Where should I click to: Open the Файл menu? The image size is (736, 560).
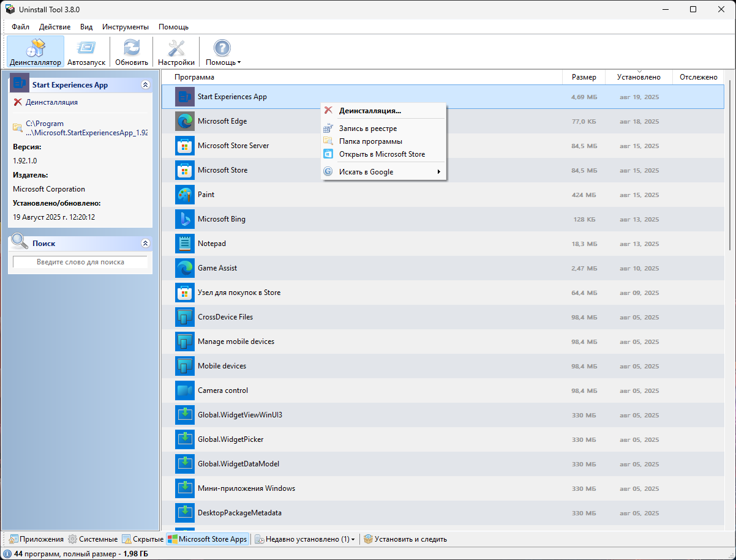(20, 27)
